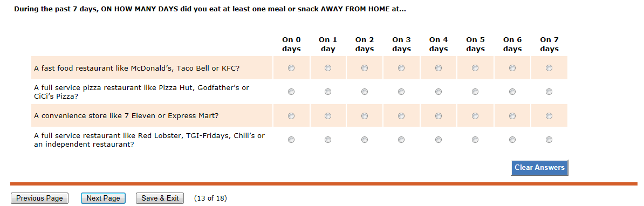
Task: Select 'On 0 days' for fast food restaurant
Action: pyautogui.click(x=291, y=68)
